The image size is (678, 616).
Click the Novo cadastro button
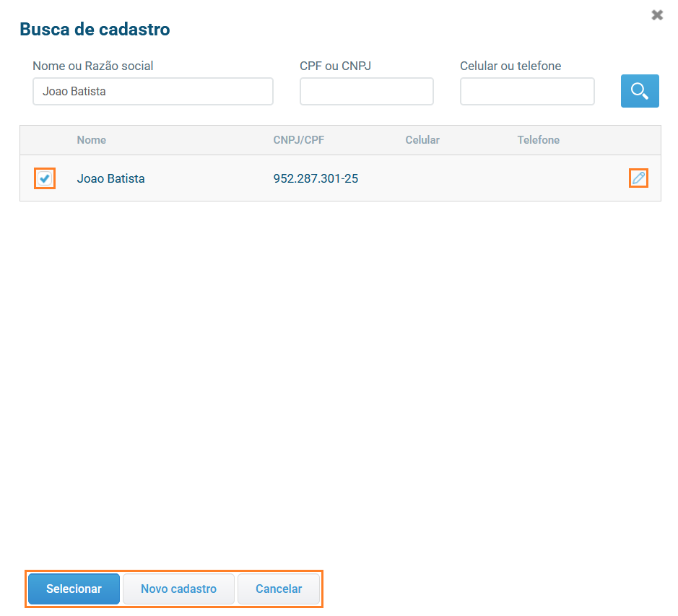178,589
